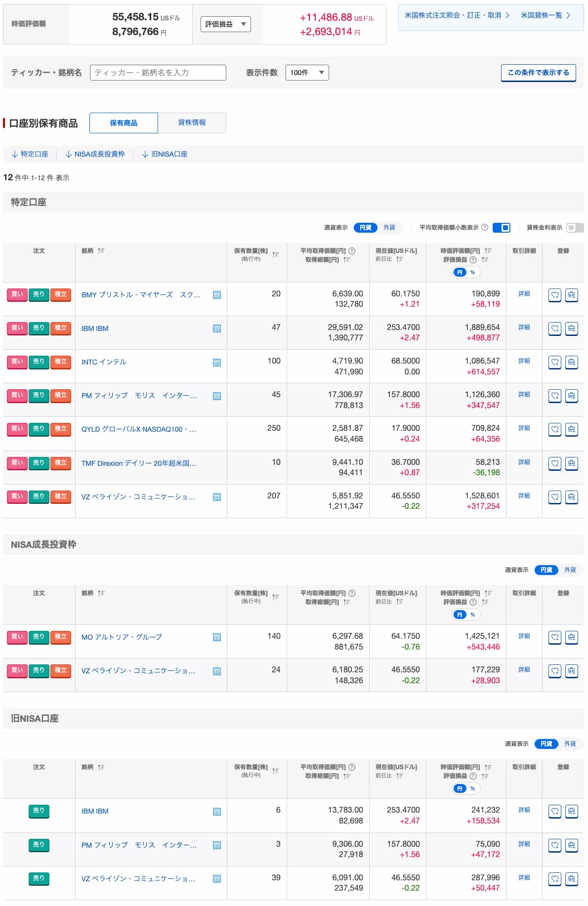
Task: Open the 表示件数 100件 dropdown
Action: 307,73
